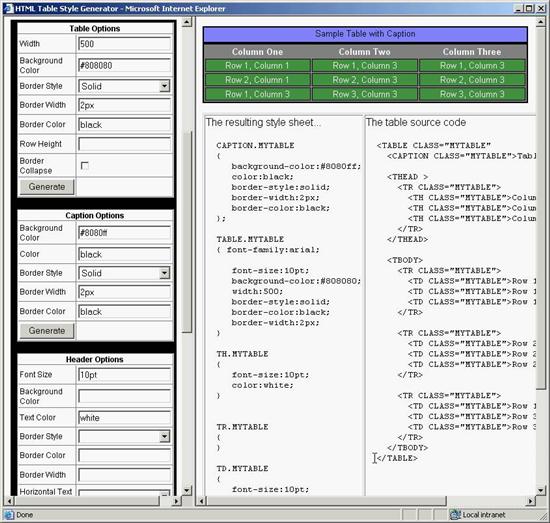550x523 pixels.
Task: Click left pane horizontal scroll right arrow
Action: [x=177, y=501]
